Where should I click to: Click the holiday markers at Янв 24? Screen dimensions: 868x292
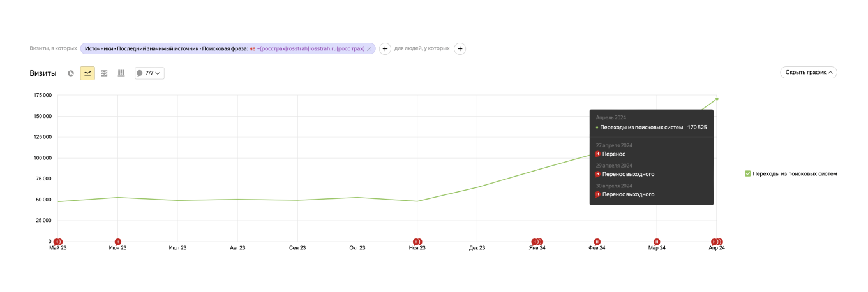(536, 242)
